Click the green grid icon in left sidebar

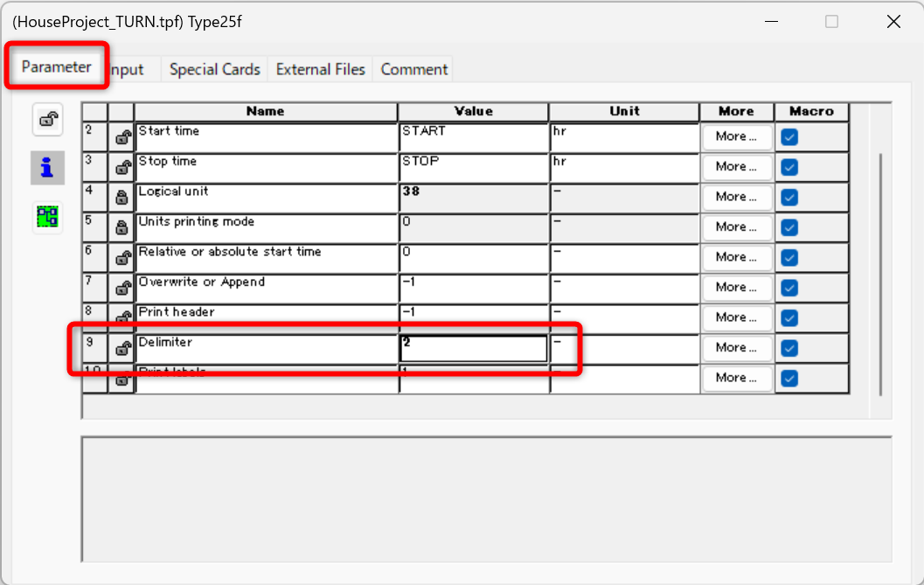pos(47,217)
